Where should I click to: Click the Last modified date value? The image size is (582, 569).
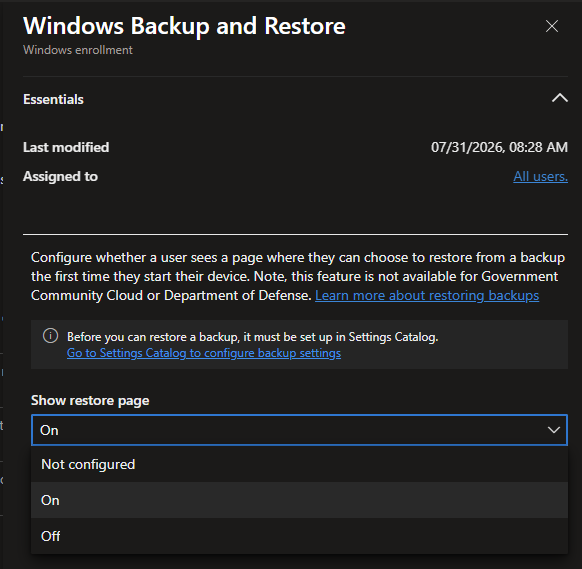[x=499, y=147]
